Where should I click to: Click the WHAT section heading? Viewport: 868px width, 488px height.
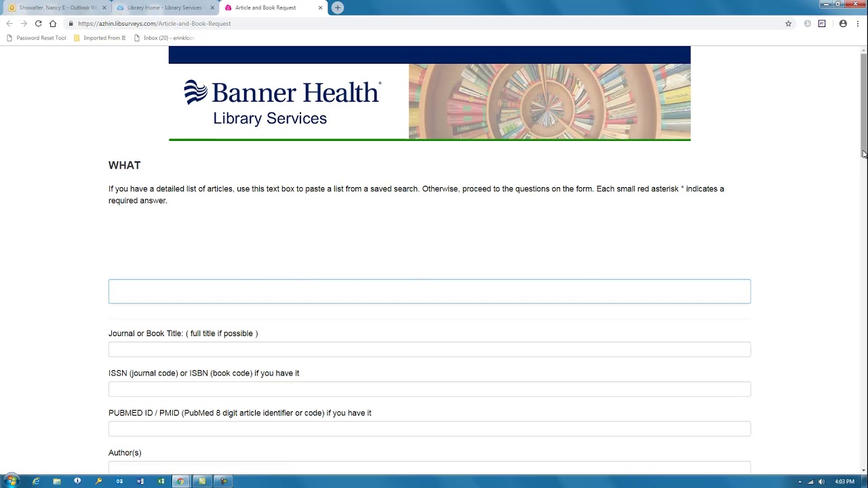(124, 165)
